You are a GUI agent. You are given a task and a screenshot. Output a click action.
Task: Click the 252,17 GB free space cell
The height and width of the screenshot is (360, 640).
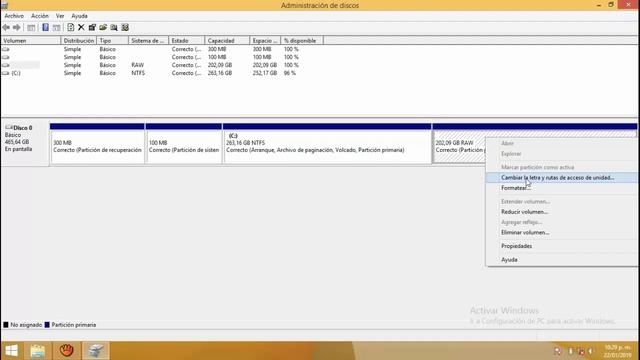pyautogui.click(x=264, y=73)
